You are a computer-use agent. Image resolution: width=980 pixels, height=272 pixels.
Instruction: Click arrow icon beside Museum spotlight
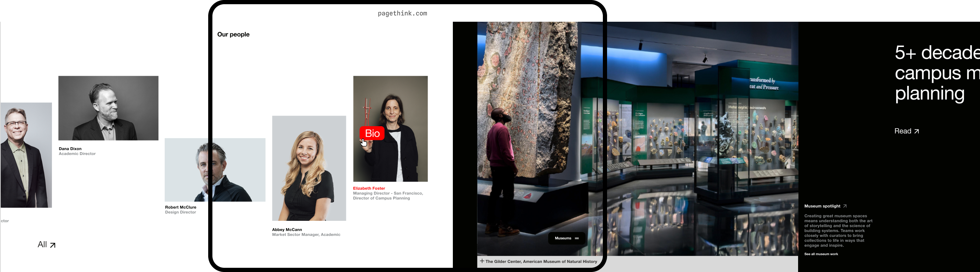pyautogui.click(x=845, y=206)
